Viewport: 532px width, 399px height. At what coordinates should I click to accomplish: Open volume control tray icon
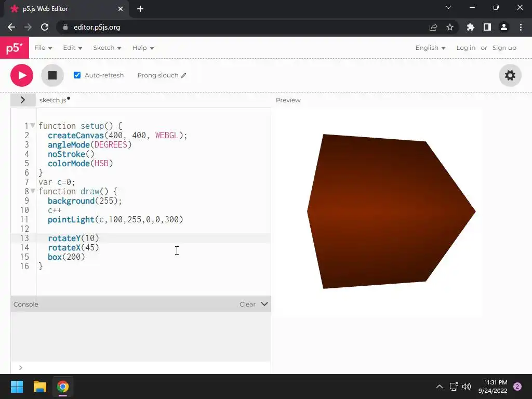[467, 387]
